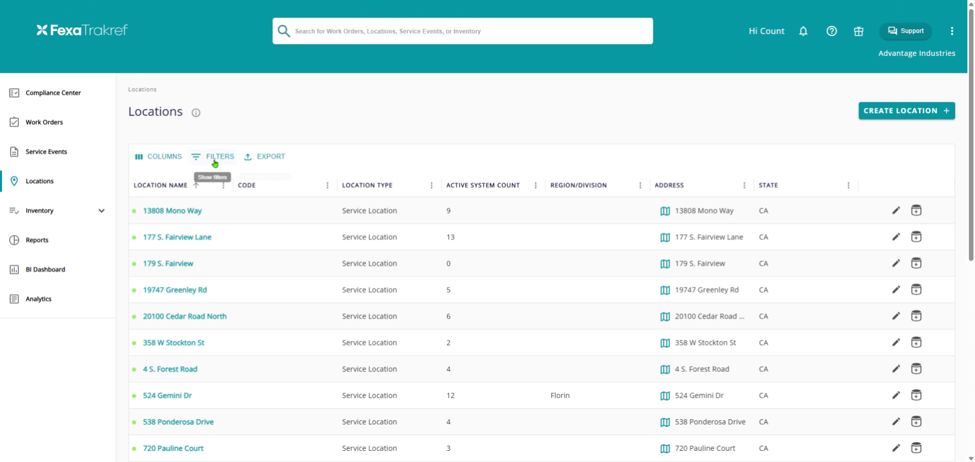Click the Locations info icon
The width and height of the screenshot is (975, 462).
196,113
